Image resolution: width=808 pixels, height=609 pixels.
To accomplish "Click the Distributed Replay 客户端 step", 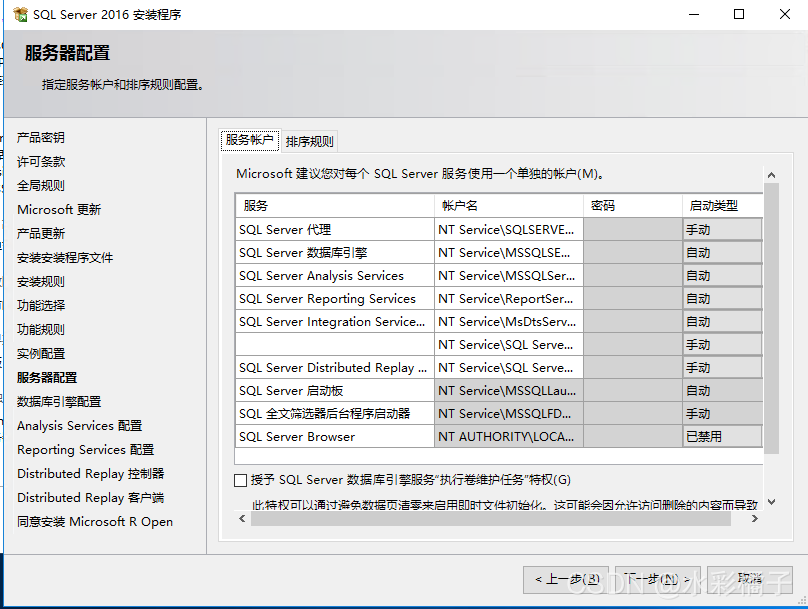I will 91,498.
